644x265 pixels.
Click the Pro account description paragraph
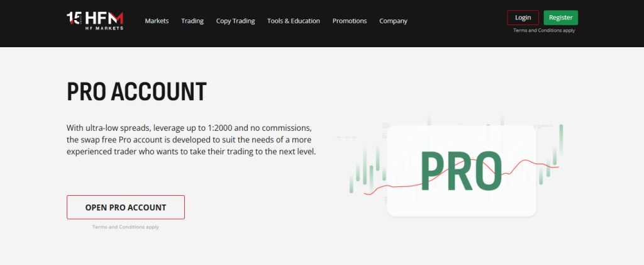click(x=191, y=140)
